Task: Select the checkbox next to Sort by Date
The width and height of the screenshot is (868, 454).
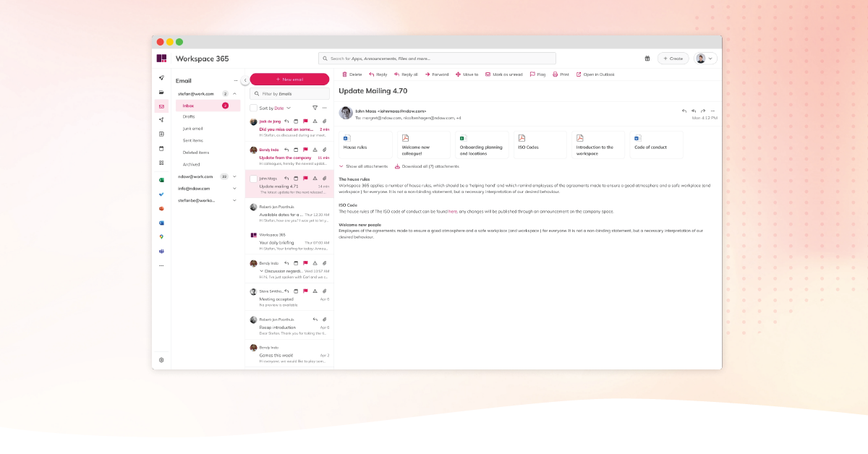Action: tap(253, 108)
